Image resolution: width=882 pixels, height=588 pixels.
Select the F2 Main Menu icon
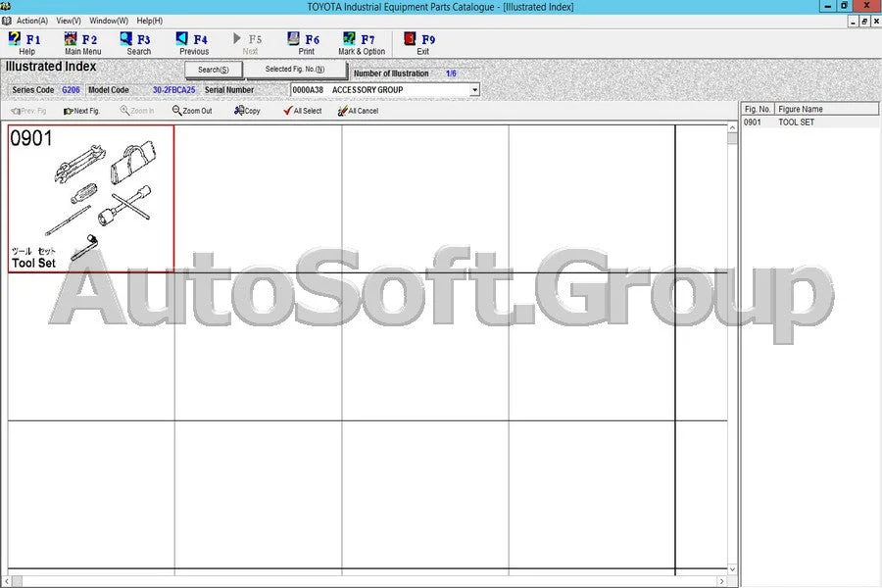pos(82,41)
